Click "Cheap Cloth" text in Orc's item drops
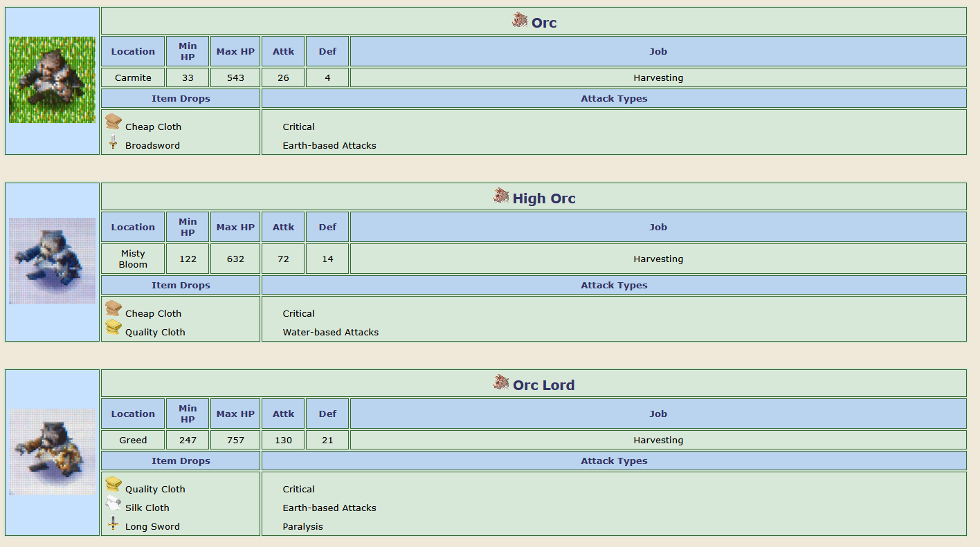The width and height of the screenshot is (980, 547). [x=153, y=127]
